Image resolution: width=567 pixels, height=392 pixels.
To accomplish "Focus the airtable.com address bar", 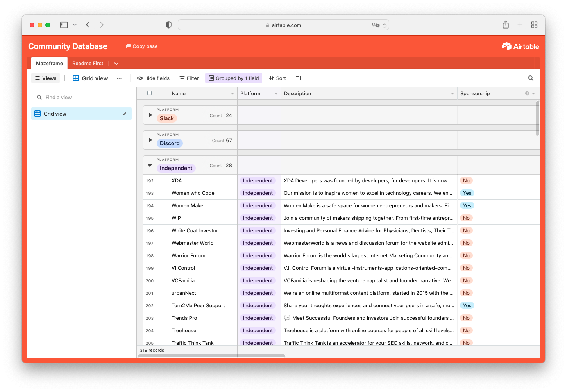I will click(283, 25).
